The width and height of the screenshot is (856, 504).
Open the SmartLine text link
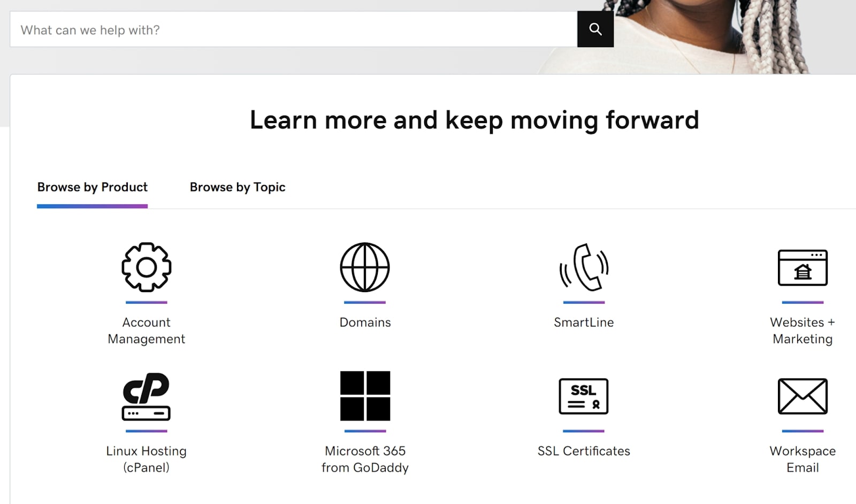tap(584, 323)
